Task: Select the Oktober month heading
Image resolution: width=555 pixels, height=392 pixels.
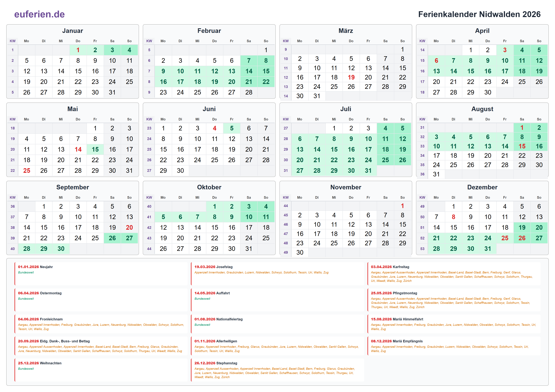Action: [x=209, y=187]
